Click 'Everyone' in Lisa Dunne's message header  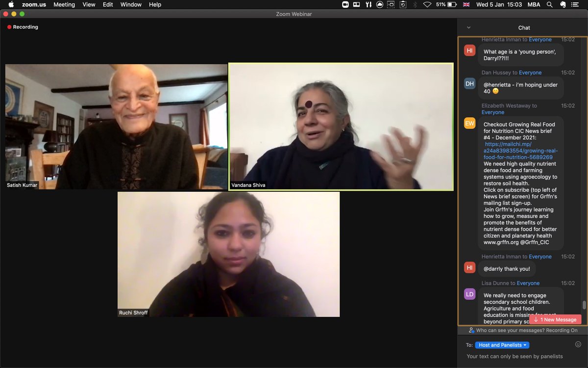(528, 283)
